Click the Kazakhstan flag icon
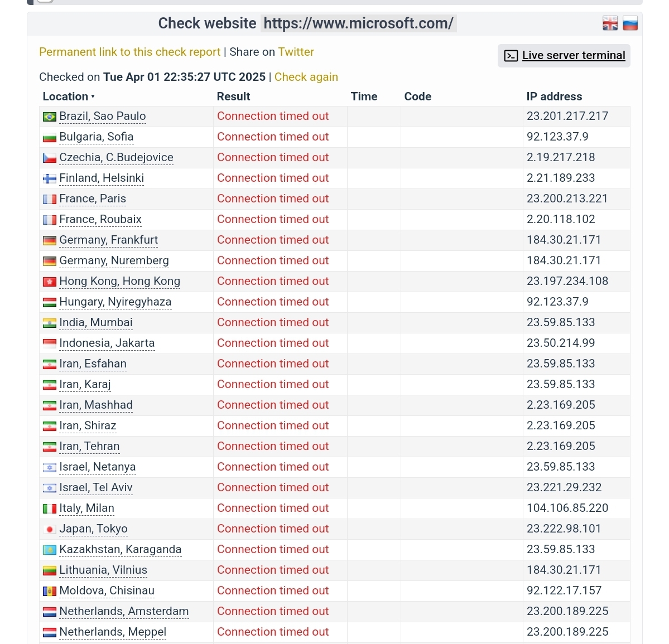The width and height of the screenshot is (669, 644). point(50,550)
